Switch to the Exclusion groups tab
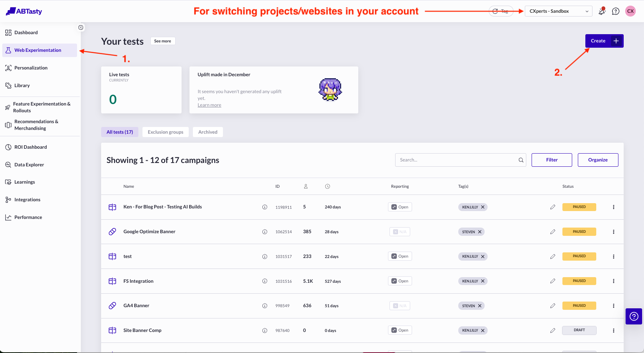 pyautogui.click(x=165, y=132)
